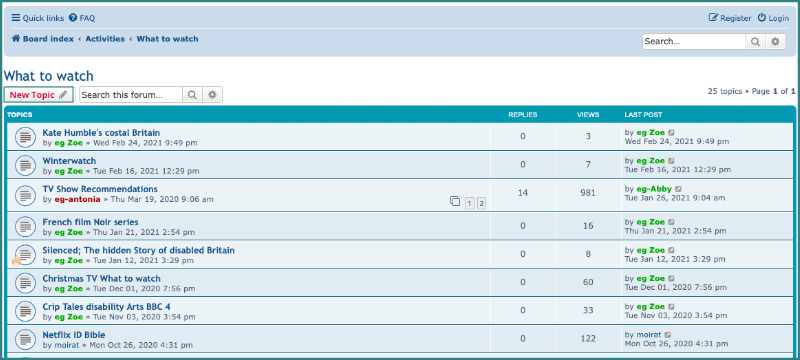View last post icon beside moirat
800x360 pixels.
click(x=668, y=335)
